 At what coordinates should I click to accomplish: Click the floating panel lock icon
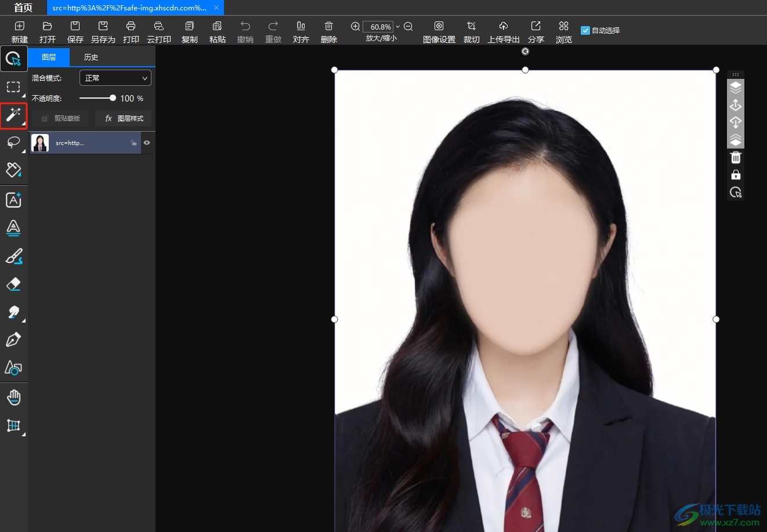736,175
